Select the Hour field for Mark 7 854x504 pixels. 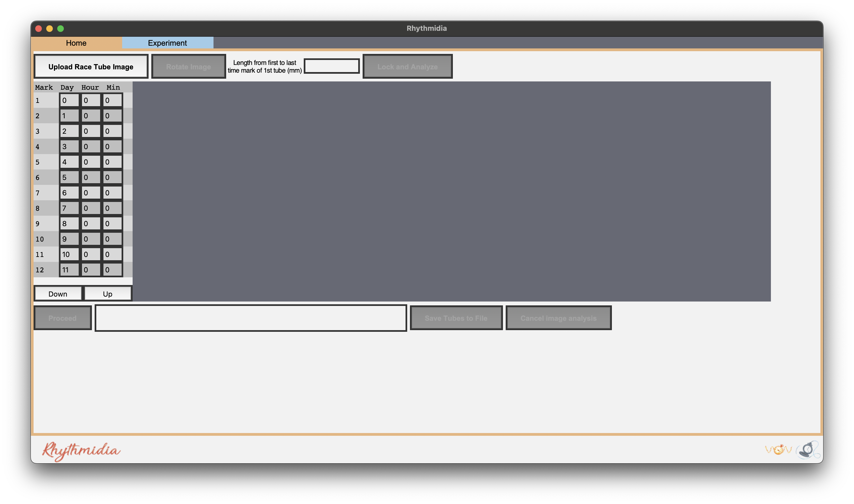point(91,193)
